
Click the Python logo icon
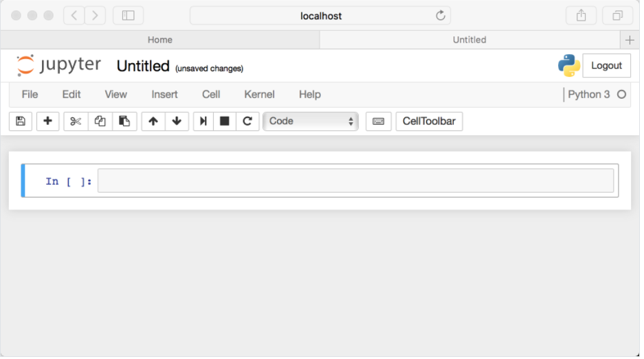[569, 66]
